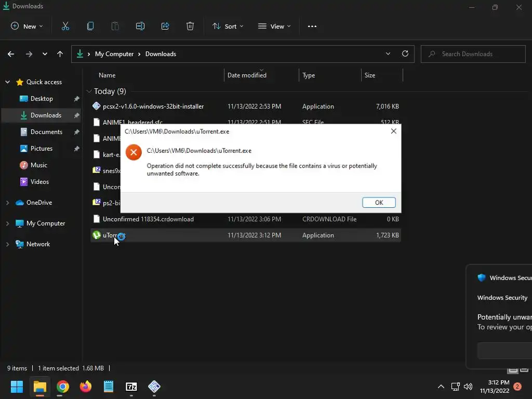
Task: Open the PCSX2 installer taskbar icon
Action: tap(154, 387)
